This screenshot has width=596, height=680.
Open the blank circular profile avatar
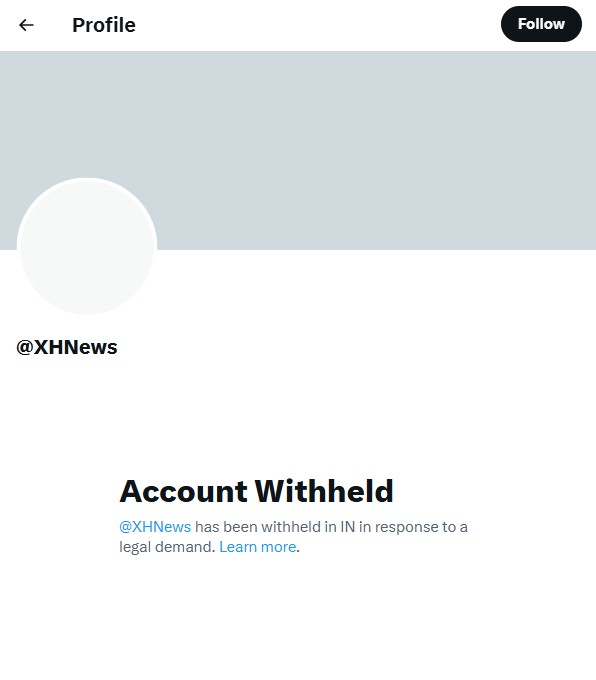[x=87, y=246]
